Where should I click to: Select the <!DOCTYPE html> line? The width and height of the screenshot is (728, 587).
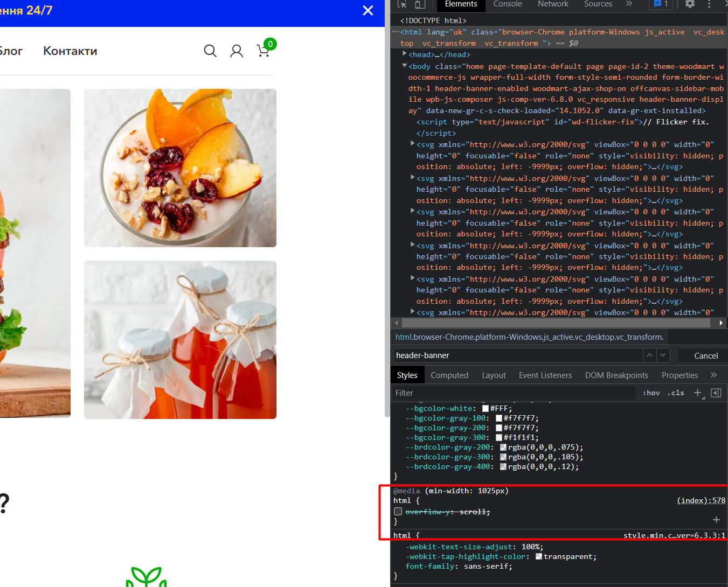pyautogui.click(x=433, y=20)
